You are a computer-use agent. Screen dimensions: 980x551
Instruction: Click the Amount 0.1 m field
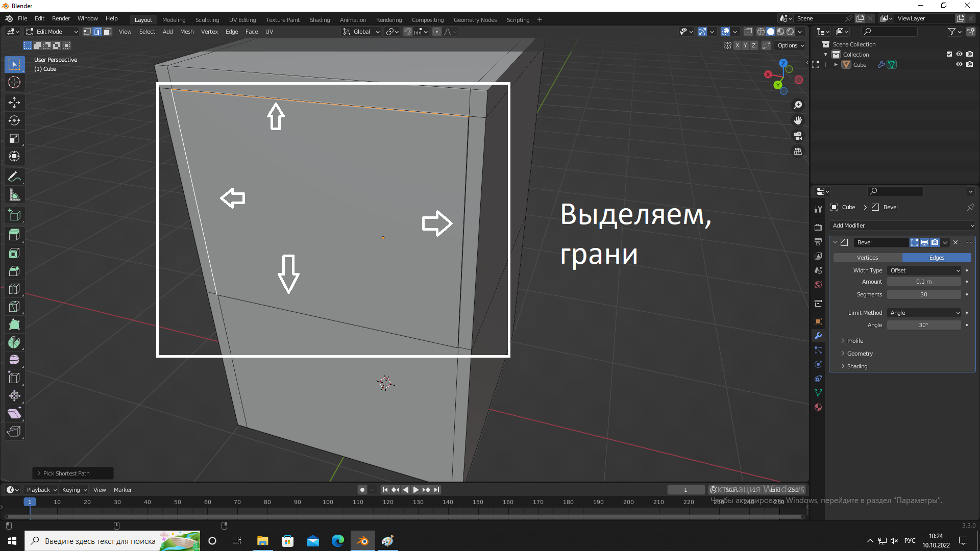point(924,282)
